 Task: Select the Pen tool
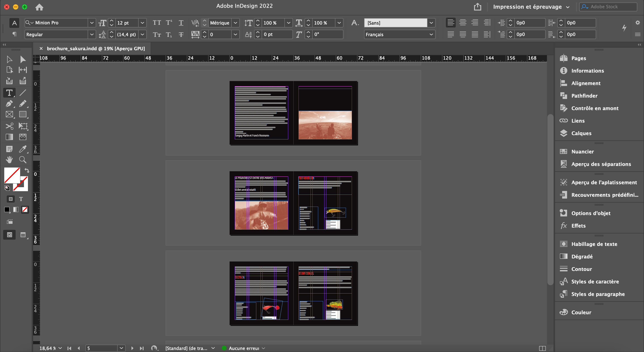(x=9, y=104)
